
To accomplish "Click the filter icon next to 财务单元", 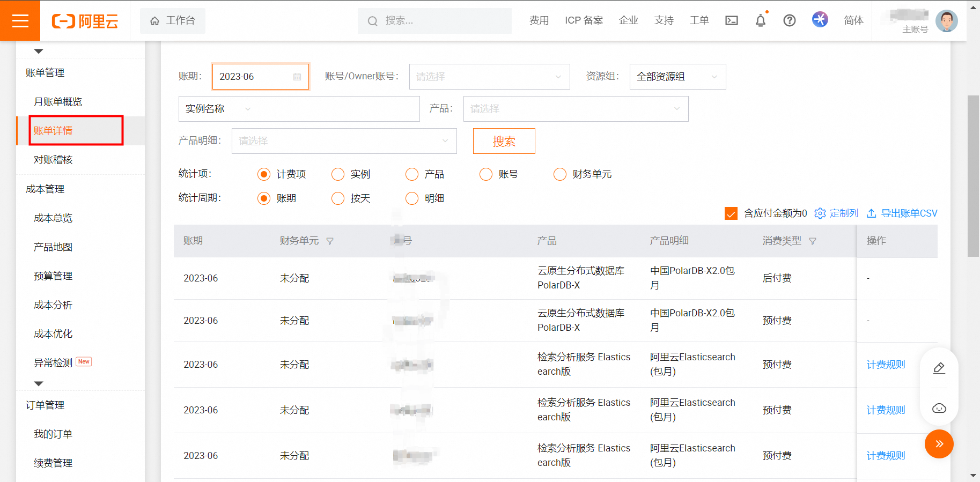I will tap(330, 241).
